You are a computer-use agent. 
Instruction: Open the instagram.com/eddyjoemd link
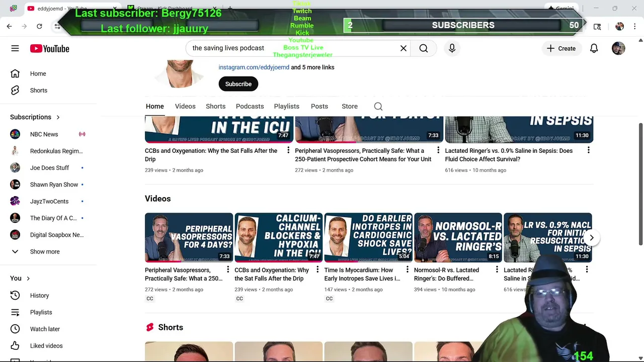[x=254, y=67]
